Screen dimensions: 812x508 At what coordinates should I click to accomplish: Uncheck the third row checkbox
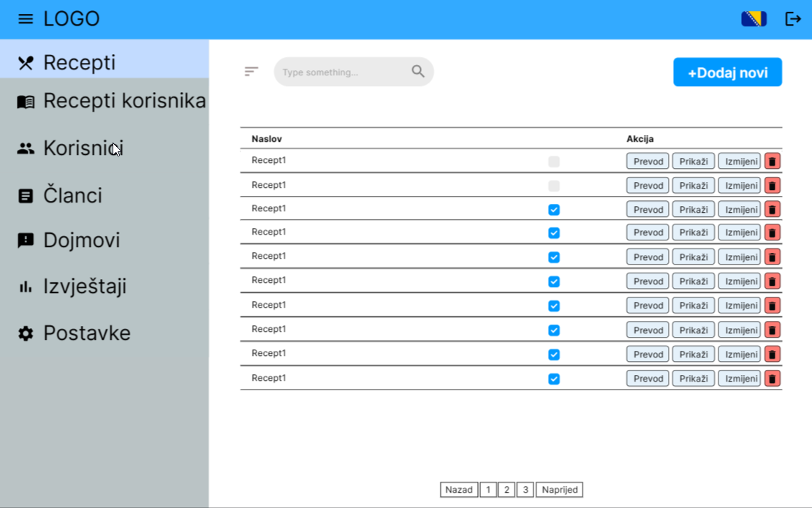pyautogui.click(x=554, y=210)
